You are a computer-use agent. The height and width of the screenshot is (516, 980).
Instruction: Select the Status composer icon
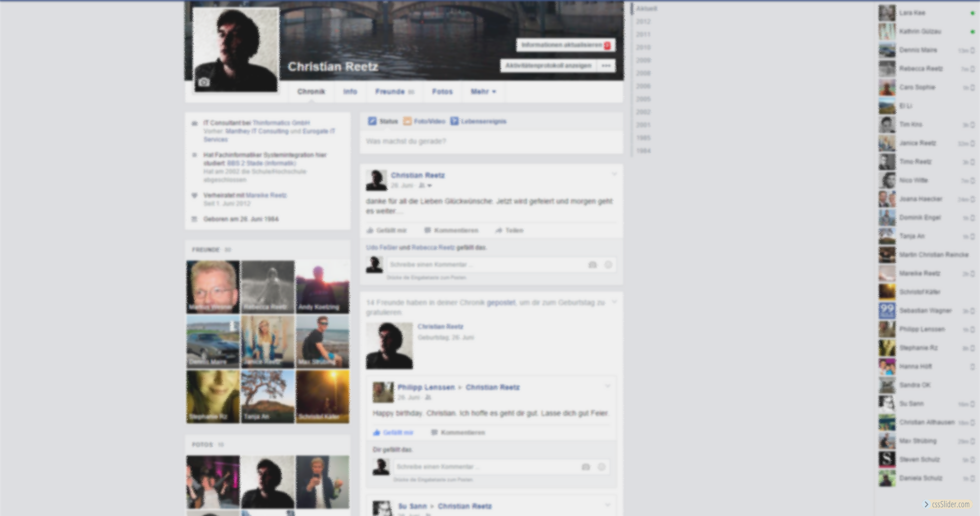point(372,121)
